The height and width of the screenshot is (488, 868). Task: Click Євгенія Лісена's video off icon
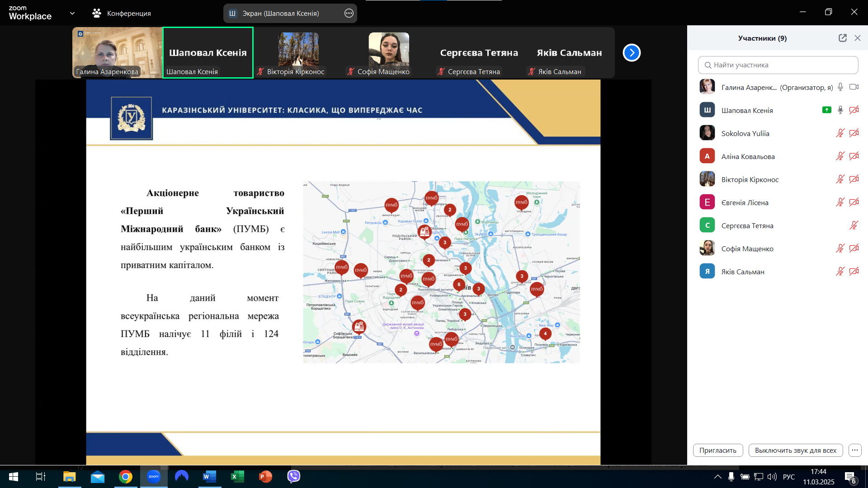point(854,202)
